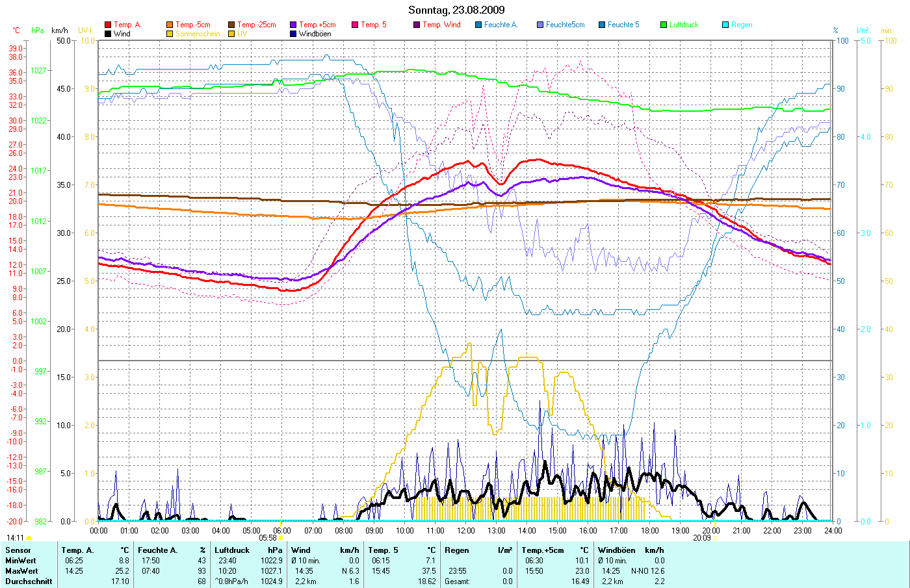910x588 pixels.
Task: Click the brown Temp.-25cm legend swatch
Action: coord(231,25)
